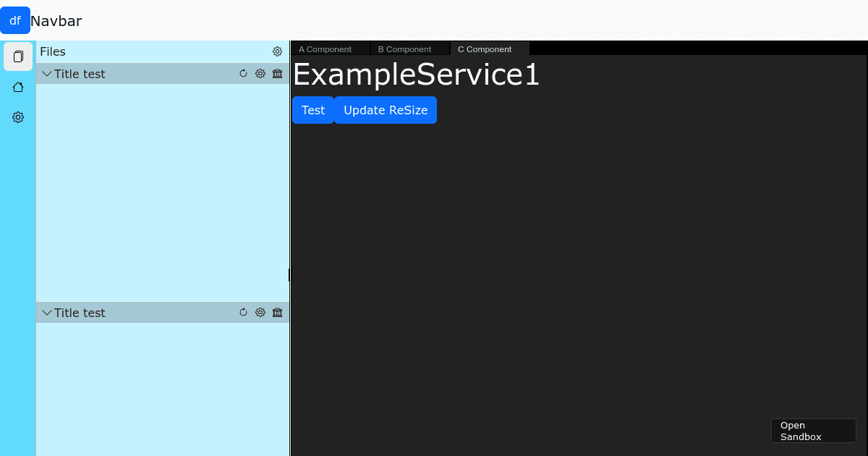Open the Files view from the sidebar
This screenshot has width=868, height=456.
click(18, 56)
